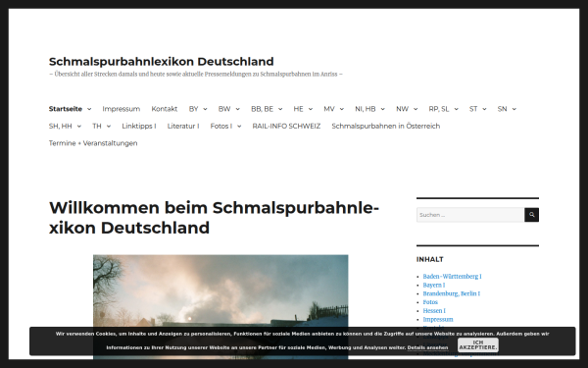Viewport: 588px width, 368px height.
Task: Open the Hessen I sidebar link
Action: 434,311
